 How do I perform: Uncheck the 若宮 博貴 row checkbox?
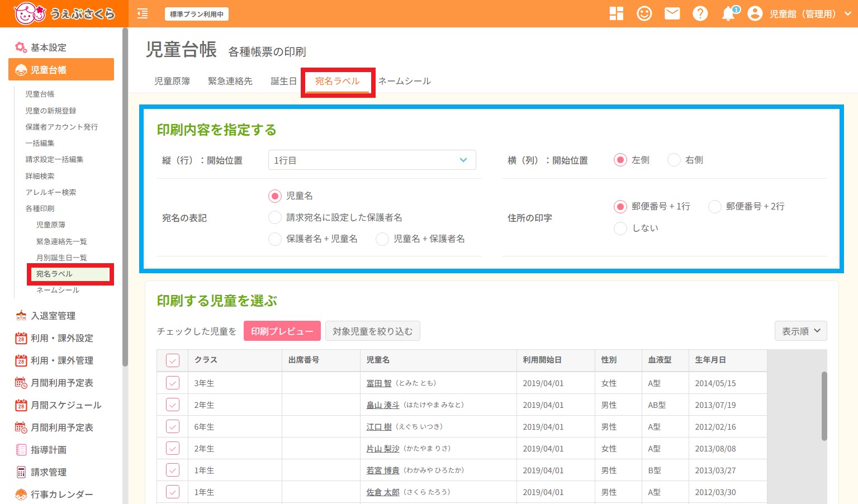(x=173, y=470)
